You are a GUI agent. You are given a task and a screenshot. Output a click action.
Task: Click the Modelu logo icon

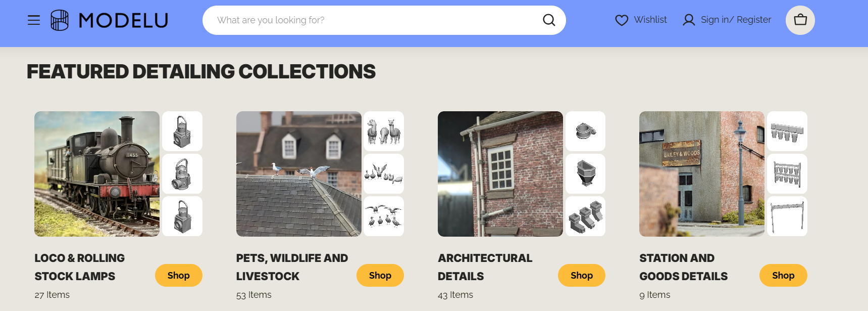(x=60, y=20)
